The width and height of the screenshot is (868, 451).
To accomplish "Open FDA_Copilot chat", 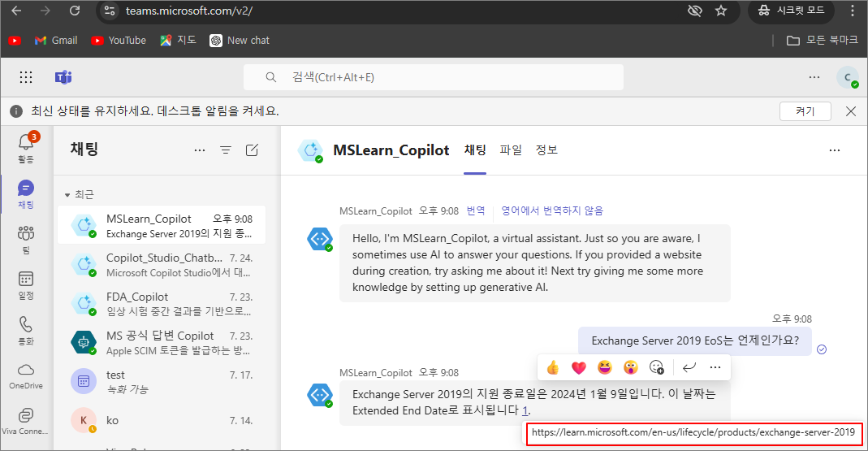I will pyautogui.click(x=162, y=304).
